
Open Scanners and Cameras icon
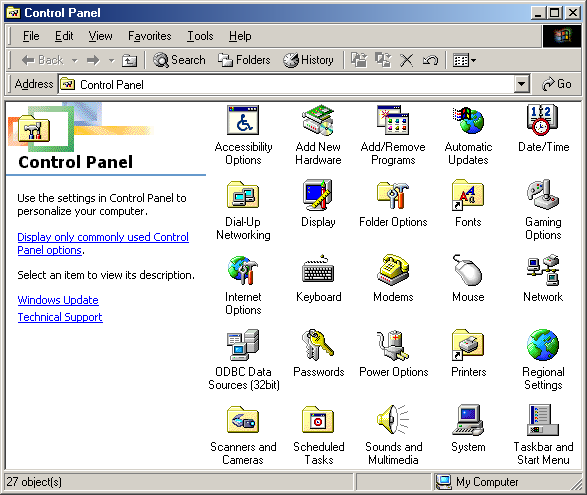coord(243,420)
